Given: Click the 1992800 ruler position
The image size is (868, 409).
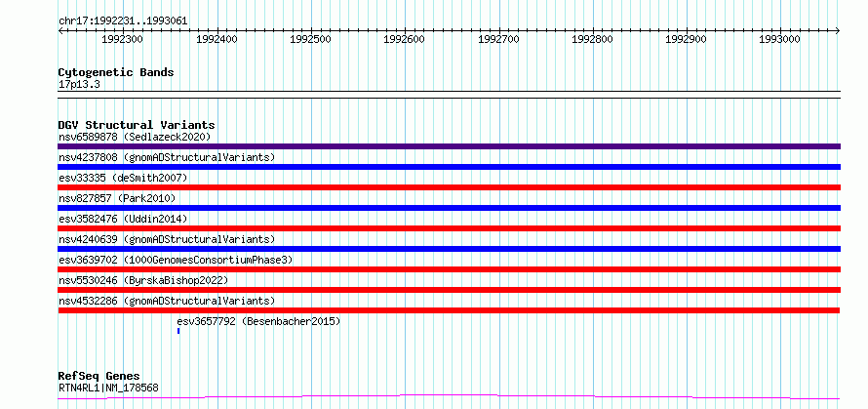Looking at the screenshot, I should [592, 39].
